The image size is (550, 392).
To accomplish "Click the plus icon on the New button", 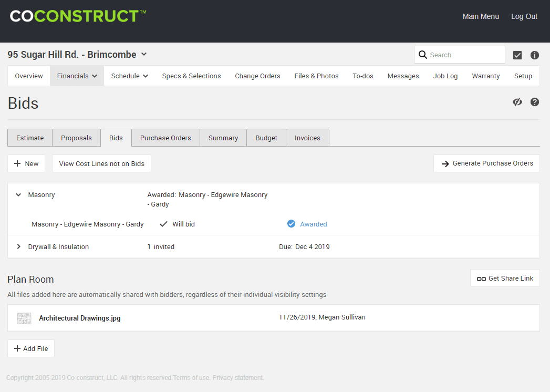I will [18, 163].
